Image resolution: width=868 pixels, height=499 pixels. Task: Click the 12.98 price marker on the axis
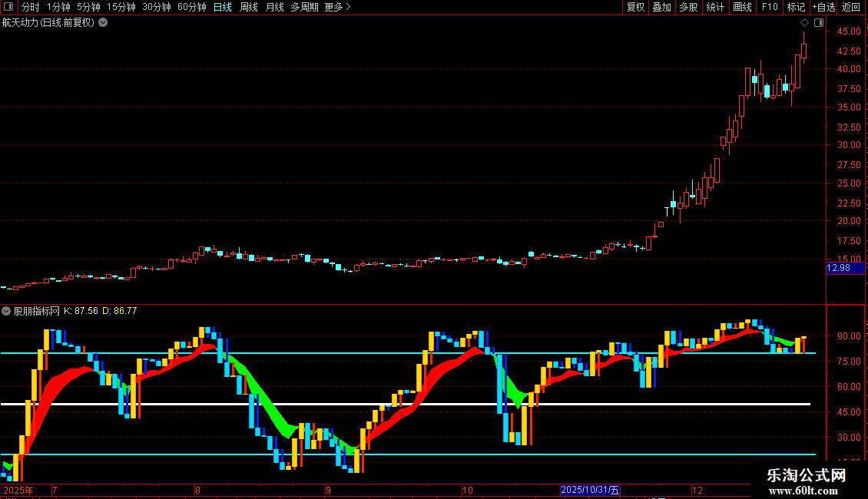[844, 268]
